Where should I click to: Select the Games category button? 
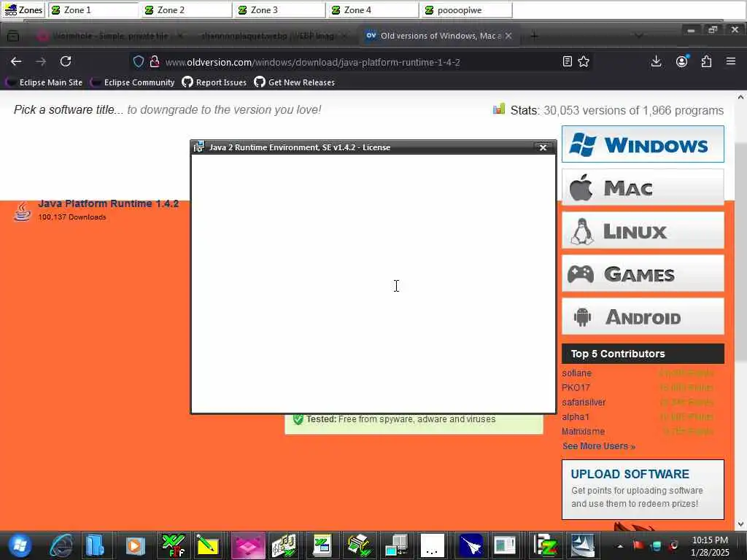643,274
